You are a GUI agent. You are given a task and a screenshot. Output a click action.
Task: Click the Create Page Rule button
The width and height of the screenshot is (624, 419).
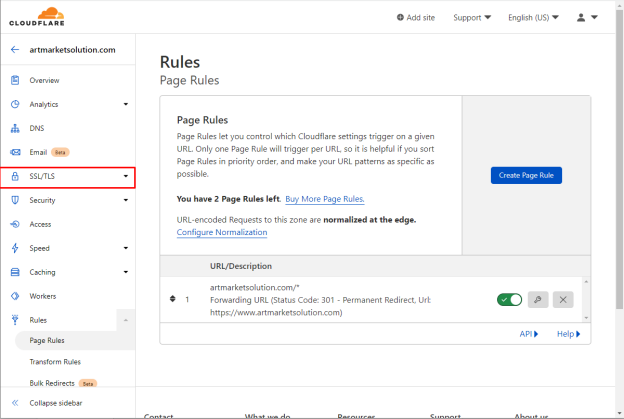(526, 175)
